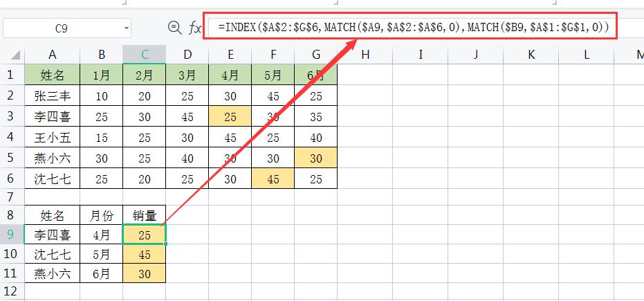Click cell G4 with value 40
This screenshot has width=644, height=301.
[x=316, y=137]
